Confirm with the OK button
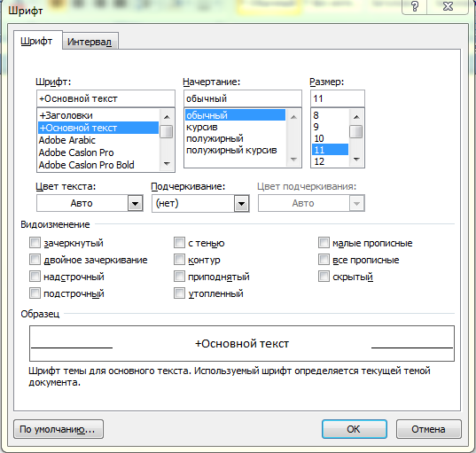Screen dimensions: 476x453 pos(355,429)
